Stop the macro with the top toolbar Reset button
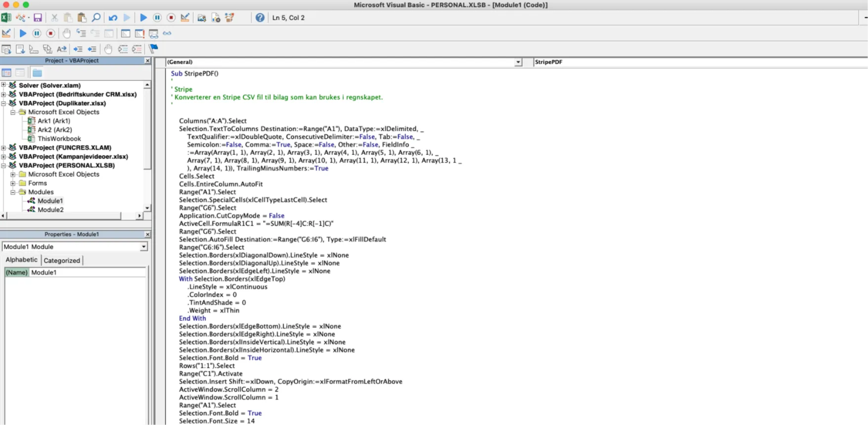Viewport: 868px width, 425px height. click(x=171, y=18)
